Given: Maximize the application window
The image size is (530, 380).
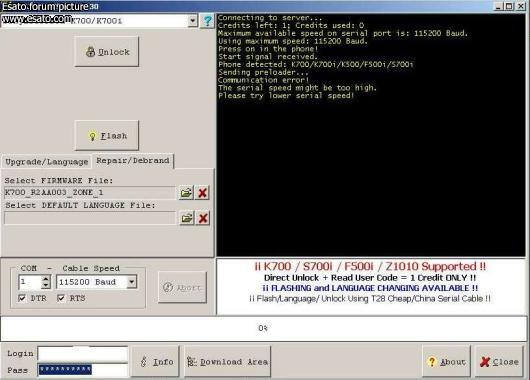Looking at the screenshot, I should (x=509, y=6).
